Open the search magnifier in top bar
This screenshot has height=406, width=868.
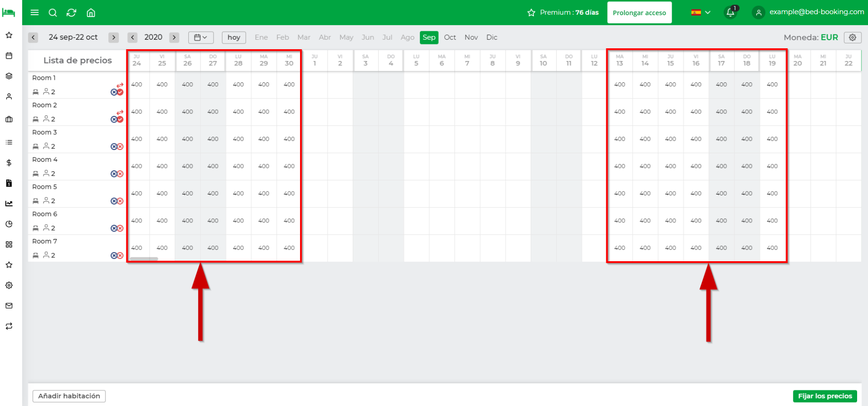53,13
